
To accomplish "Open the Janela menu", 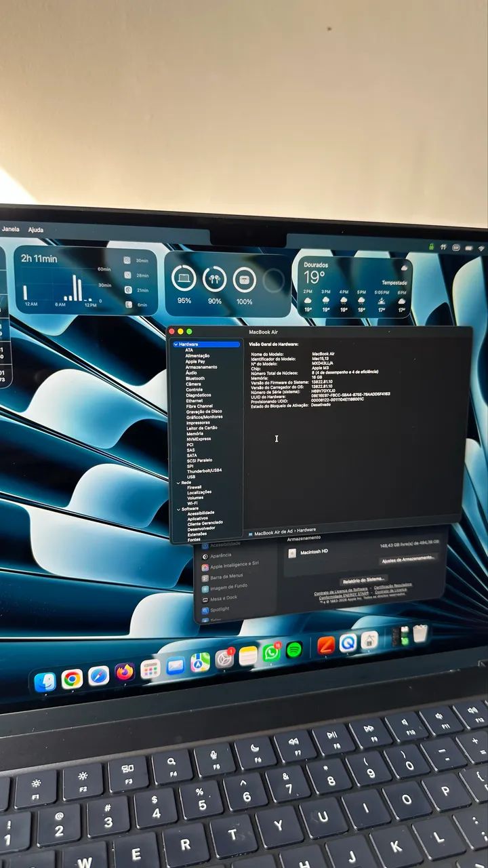I will (x=10, y=229).
